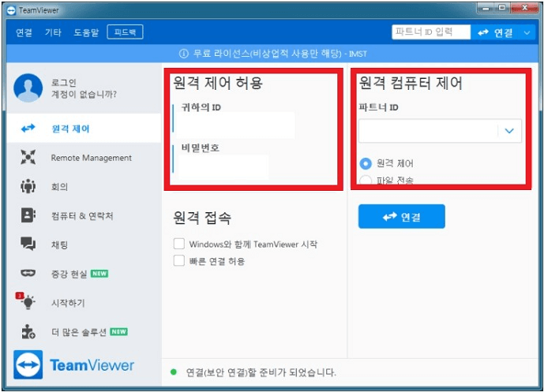Click the user profile avatar icon

click(x=28, y=88)
